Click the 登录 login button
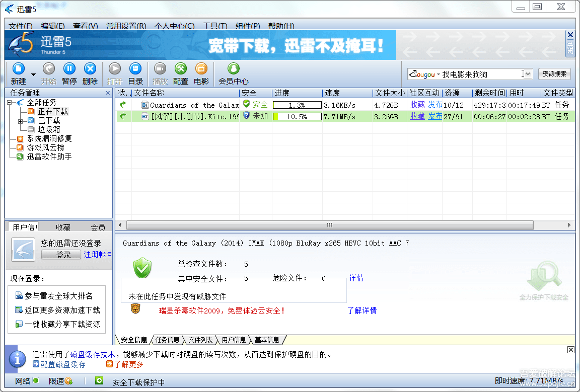The height and width of the screenshot is (392, 580). click(x=61, y=255)
